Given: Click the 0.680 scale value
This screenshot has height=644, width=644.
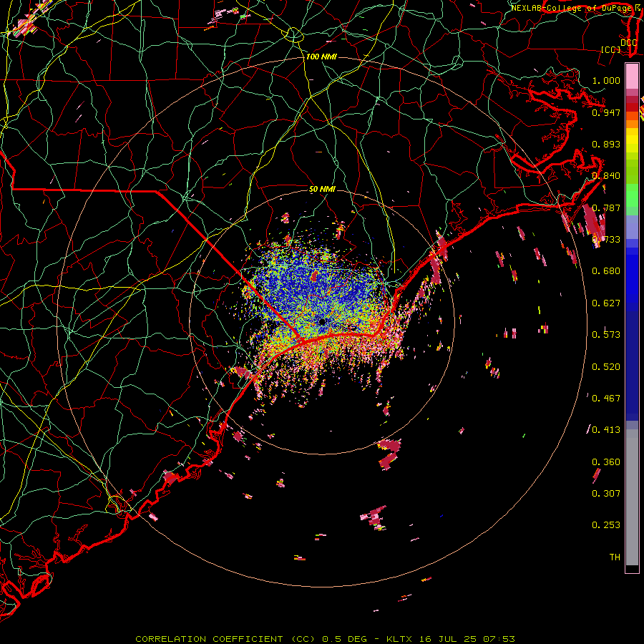Looking at the screenshot, I should [x=606, y=271].
